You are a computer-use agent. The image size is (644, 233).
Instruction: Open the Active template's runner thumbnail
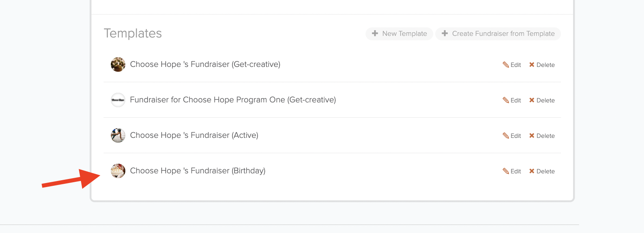coord(118,135)
